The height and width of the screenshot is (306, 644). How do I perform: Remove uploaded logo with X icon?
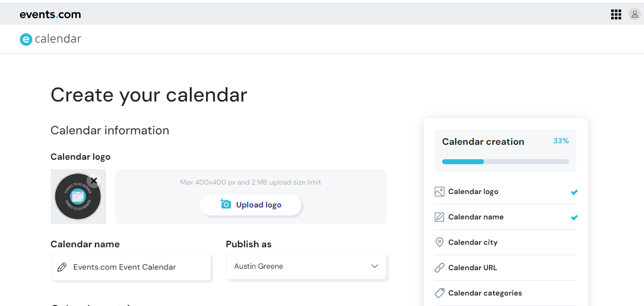(x=94, y=180)
